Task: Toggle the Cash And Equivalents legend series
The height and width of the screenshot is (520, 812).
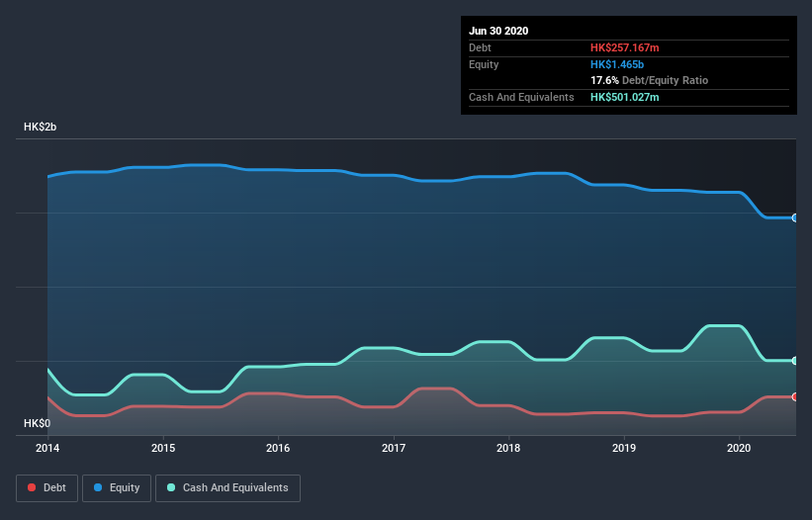Action: [x=227, y=488]
